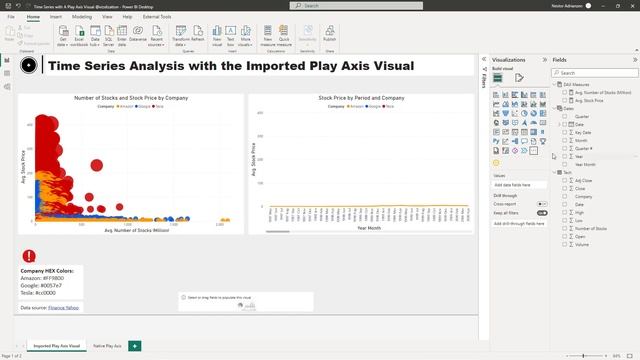Click the 'Add data fields here' Values well
The width and height of the screenshot is (640, 360).
[519, 185]
